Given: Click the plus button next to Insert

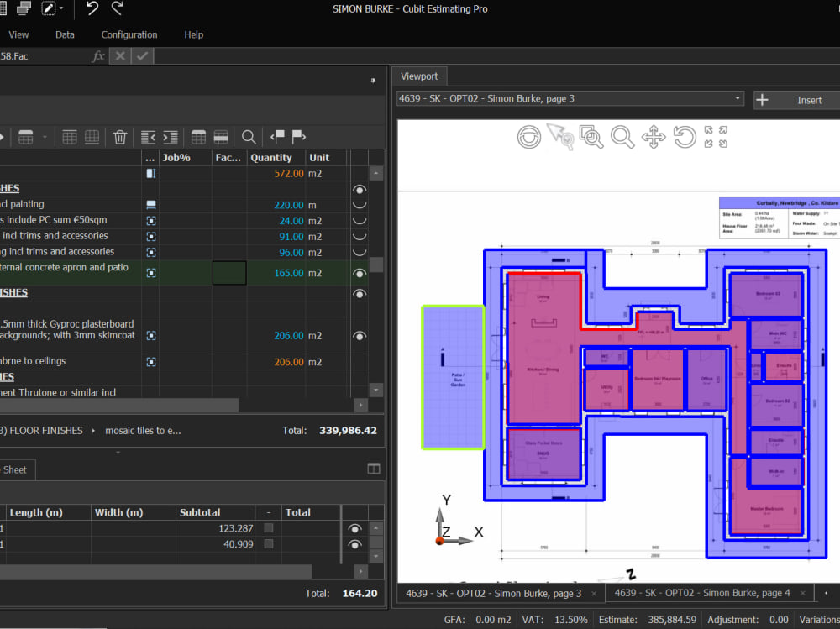Looking at the screenshot, I should tap(762, 100).
